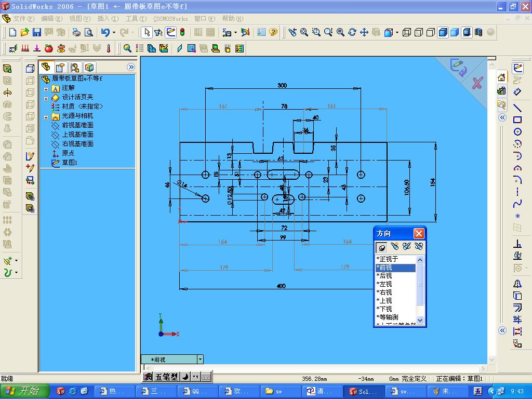Viewport: 532px width, 399px height.
Task: Click the Convert Entities icon
Action: [x=517, y=295]
